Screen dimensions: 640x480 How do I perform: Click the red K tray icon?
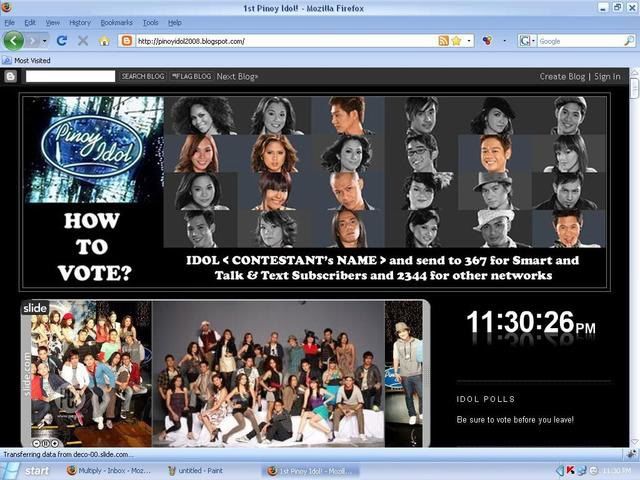pyautogui.click(x=571, y=471)
